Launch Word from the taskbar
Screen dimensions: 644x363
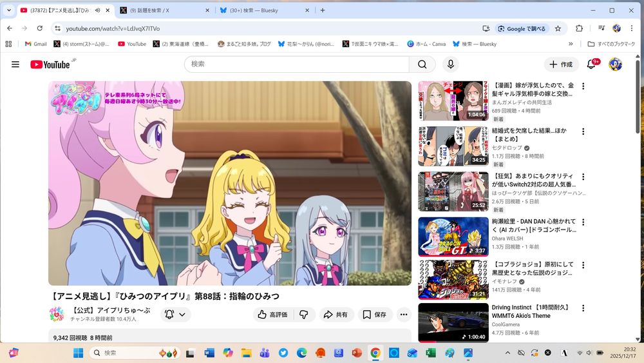[209, 353]
